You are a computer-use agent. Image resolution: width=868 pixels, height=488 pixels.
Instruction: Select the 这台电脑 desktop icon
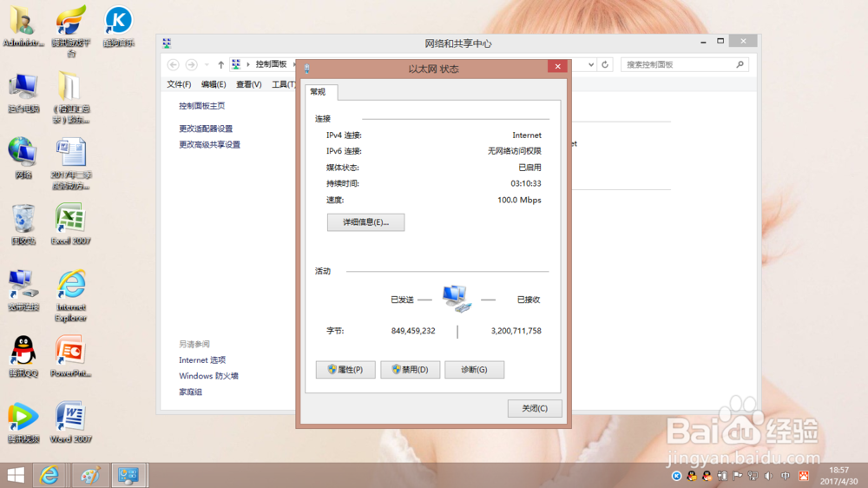point(23,93)
